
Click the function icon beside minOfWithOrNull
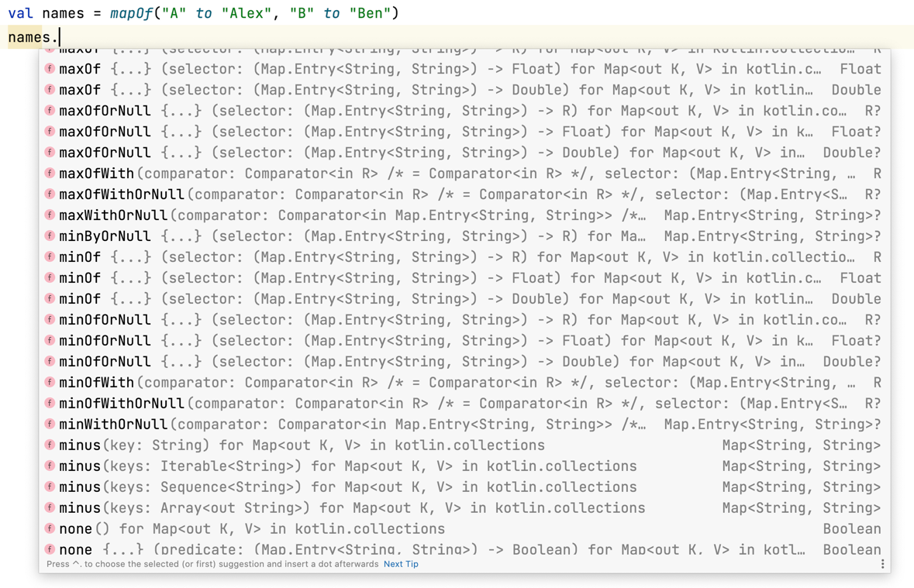50,404
